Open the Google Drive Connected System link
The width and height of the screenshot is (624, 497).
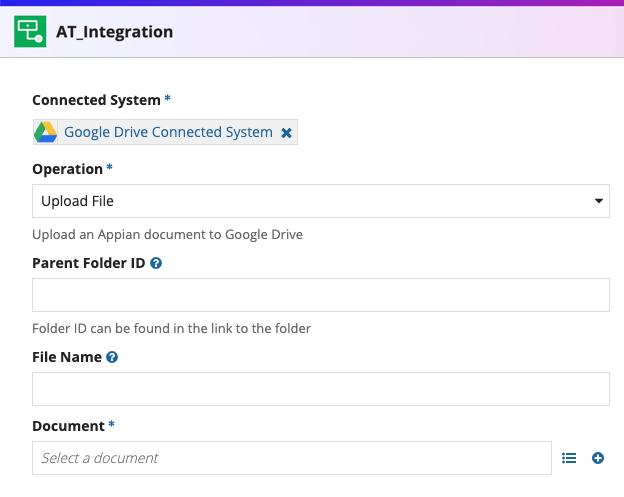(x=168, y=132)
